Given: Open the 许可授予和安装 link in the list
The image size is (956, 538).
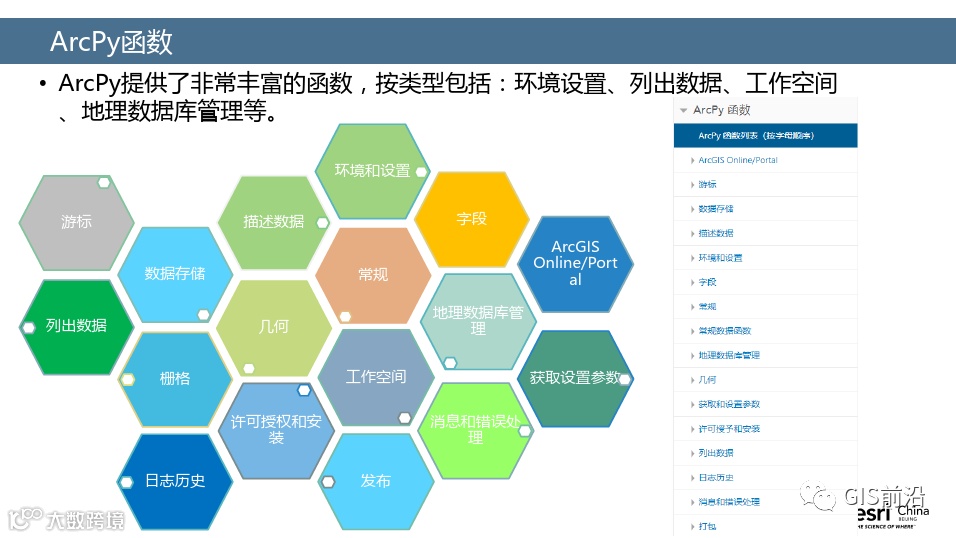Looking at the screenshot, I should click(x=729, y=429).
